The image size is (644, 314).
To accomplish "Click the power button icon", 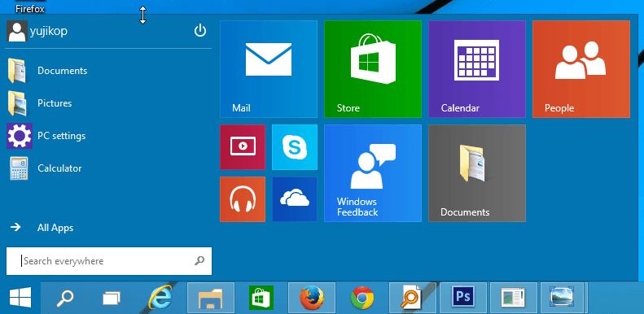I will coord(200,30).
